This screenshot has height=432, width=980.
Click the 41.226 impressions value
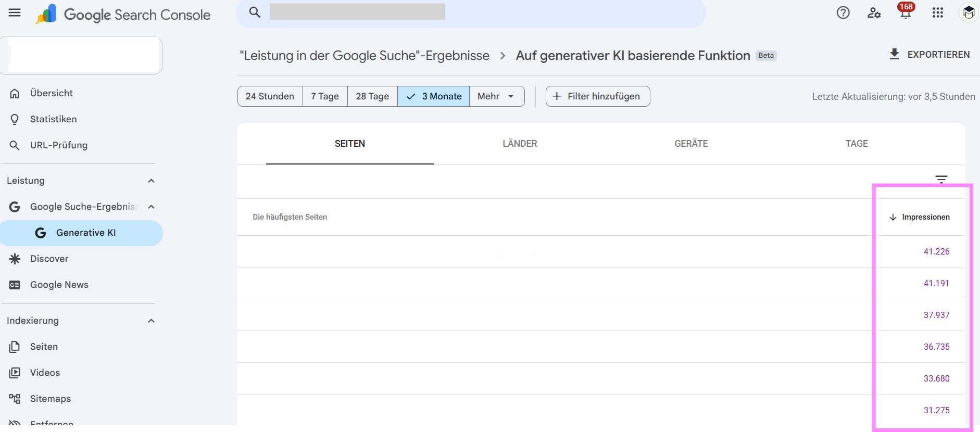pos(936,251)
